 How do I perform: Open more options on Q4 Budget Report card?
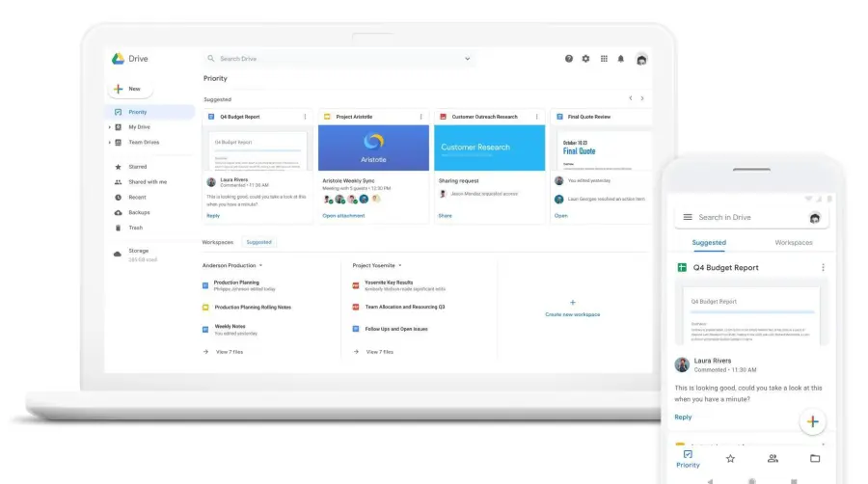click(305, 117)
